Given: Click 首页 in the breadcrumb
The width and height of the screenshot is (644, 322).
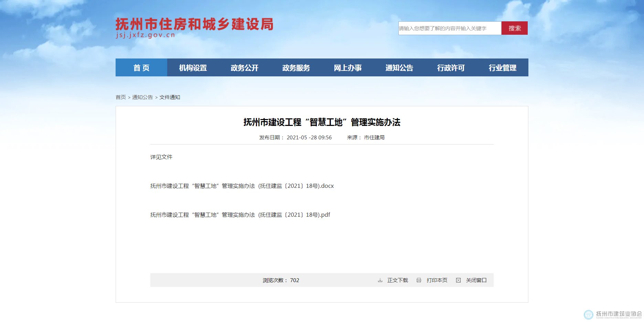Looking at the screenshot, I should 121,97.
